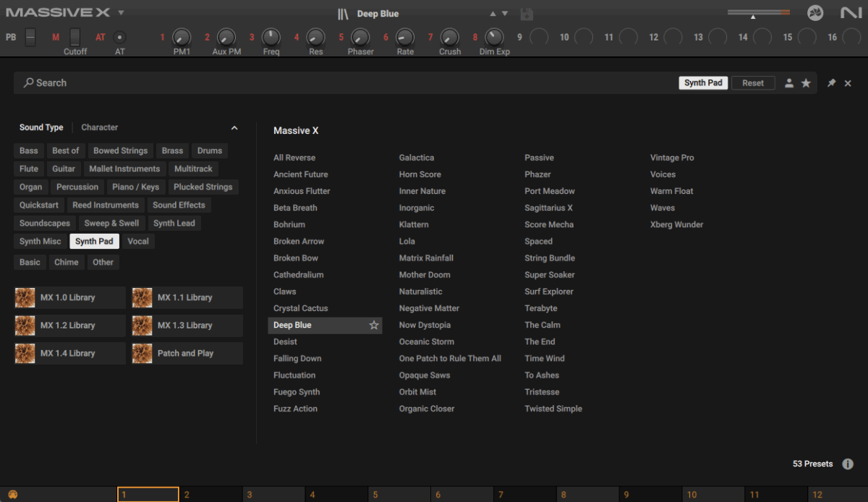The width and height of the screenshot is (868, 502).
Task: Select the Oceanic Storm preset
Action: 427,342
